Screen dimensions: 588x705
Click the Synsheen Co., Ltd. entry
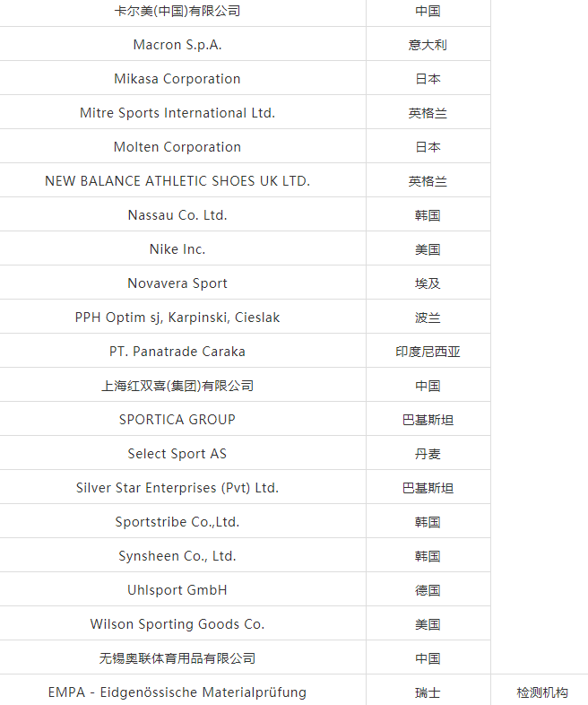click(x=177, y=556)
